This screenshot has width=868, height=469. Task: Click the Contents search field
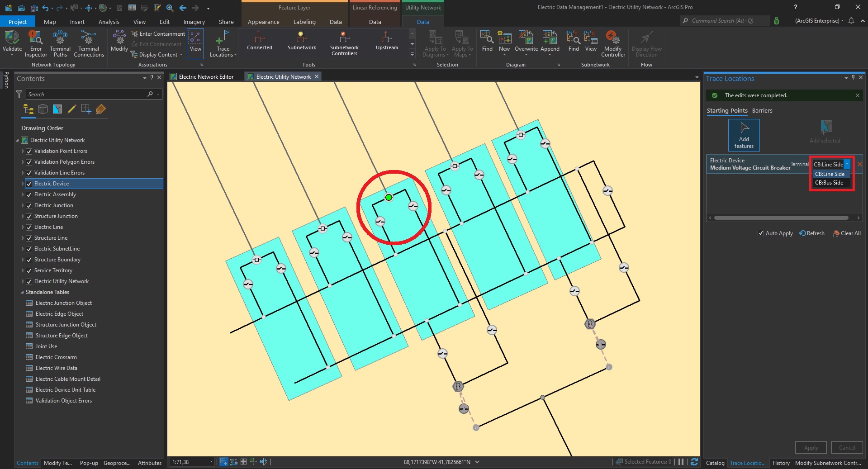pos(94,94)
